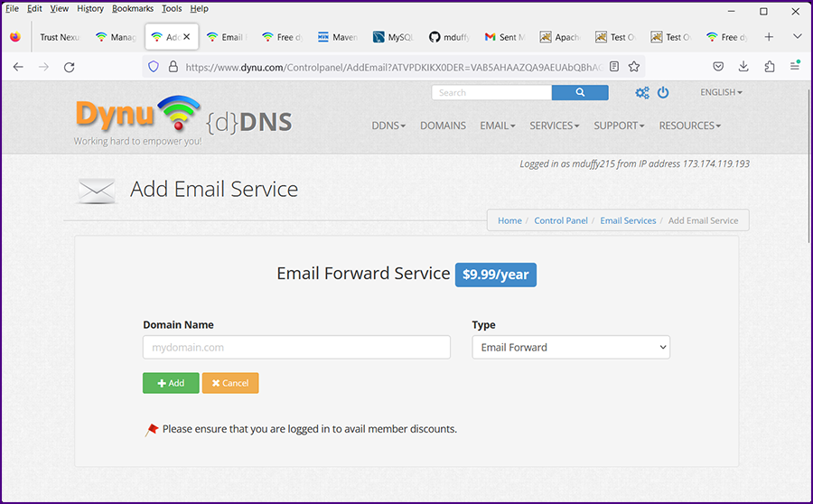The height and width of the screenshot is (504, 813).
Task: Open the Firefox extensions puzzle icon
Action: (770, 67)
